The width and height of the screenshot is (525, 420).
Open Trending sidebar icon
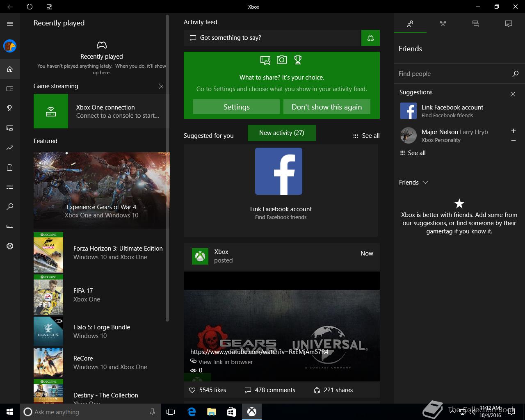(x=10, y=148)
